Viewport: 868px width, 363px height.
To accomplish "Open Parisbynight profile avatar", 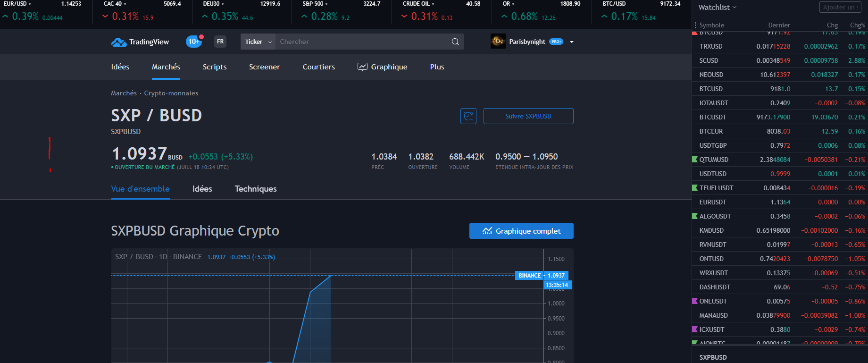I will pos(498,42).
